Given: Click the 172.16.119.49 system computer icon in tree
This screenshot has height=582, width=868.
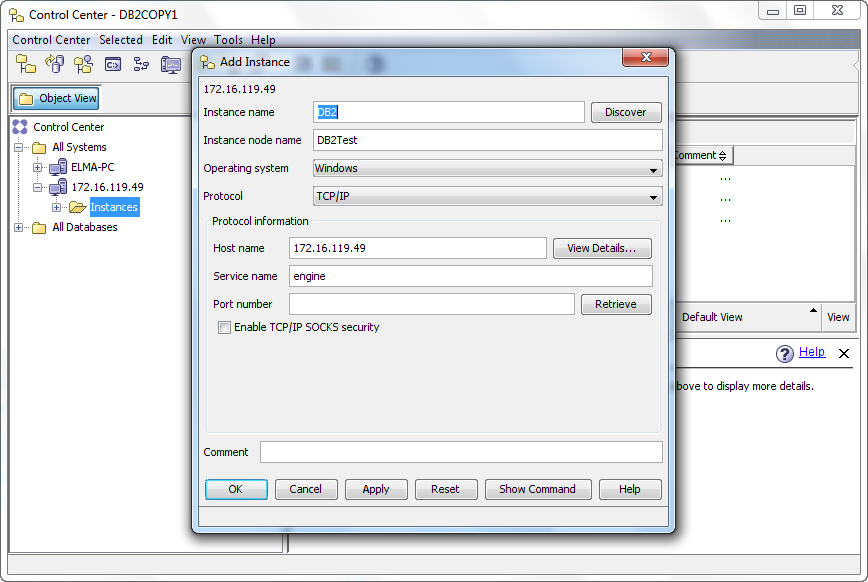Looking at the screenshot, I should pos(58,187).
